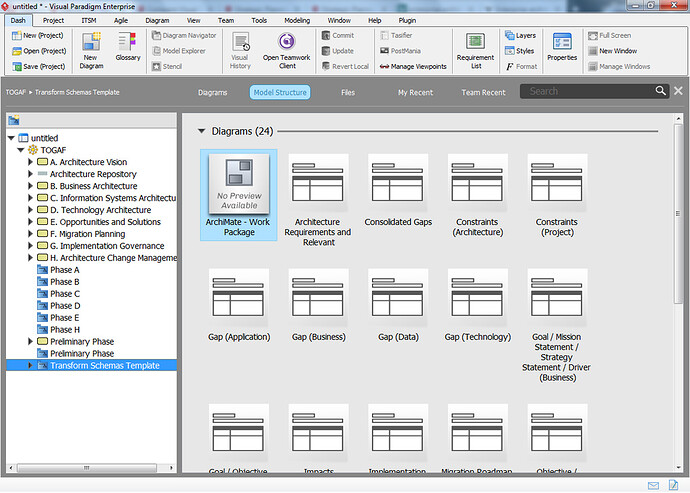Click Manage Windows
This screenshot has height=493, width=690.
(x=619, y=66)
